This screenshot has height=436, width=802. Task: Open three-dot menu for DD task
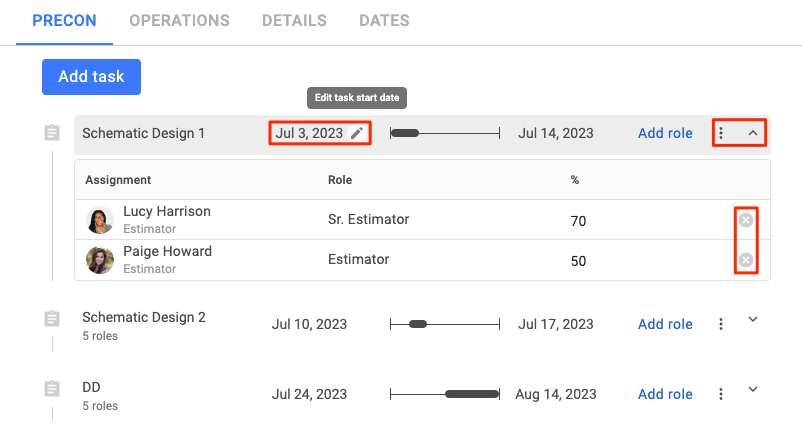(x=721, y=394)
